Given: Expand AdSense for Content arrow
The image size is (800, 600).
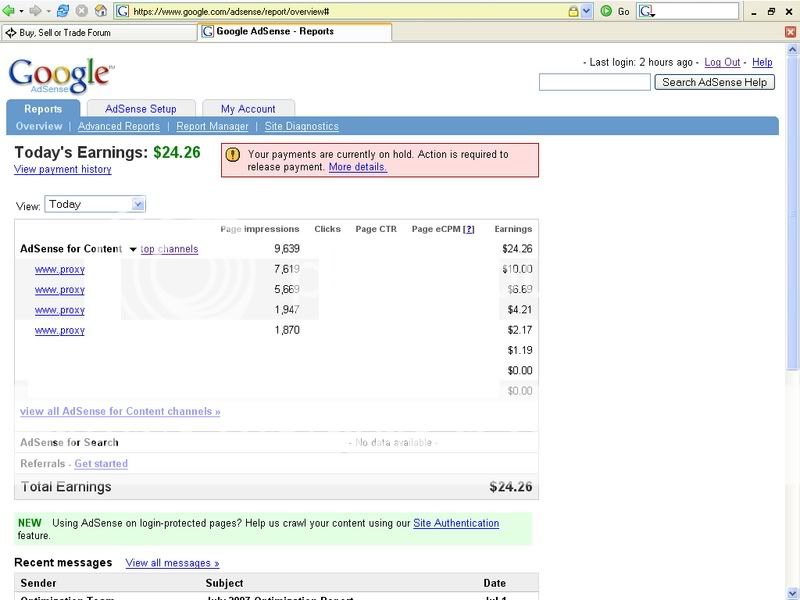Looking at the screenshot, I should 133,249.
